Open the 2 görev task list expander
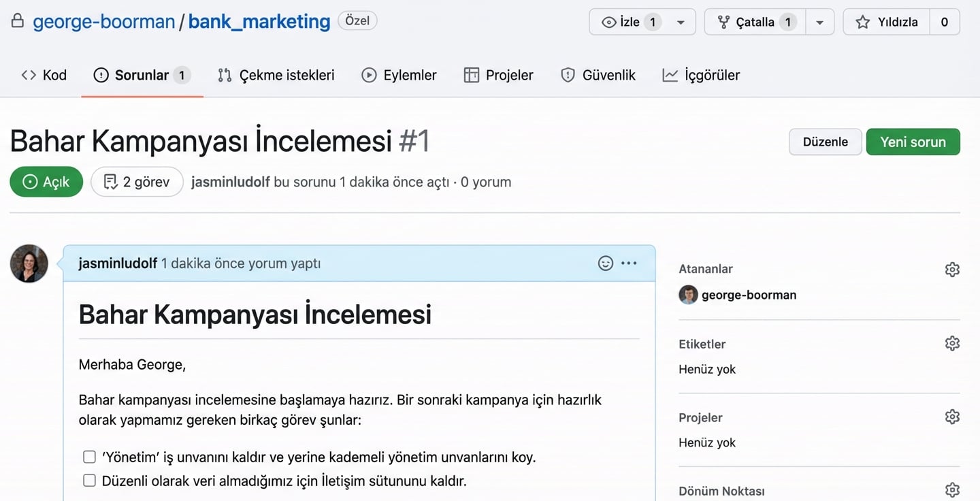 (x=136, y=181)
